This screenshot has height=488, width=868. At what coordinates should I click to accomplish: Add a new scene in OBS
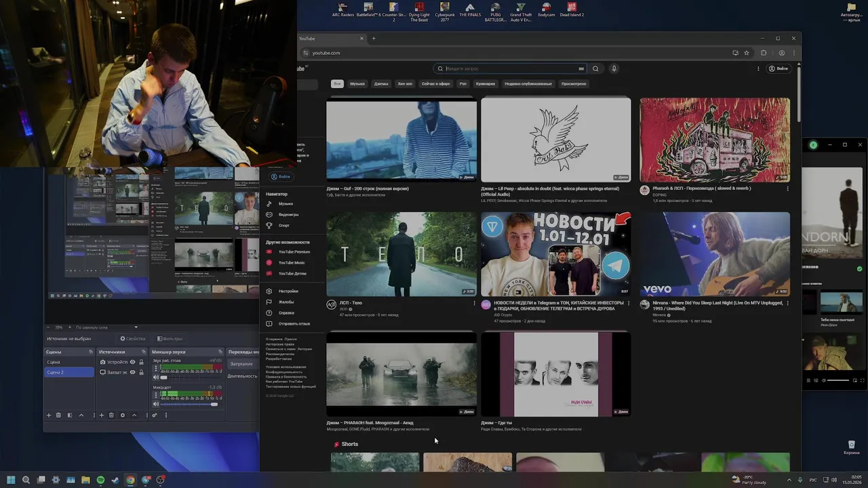click(49, 415)
